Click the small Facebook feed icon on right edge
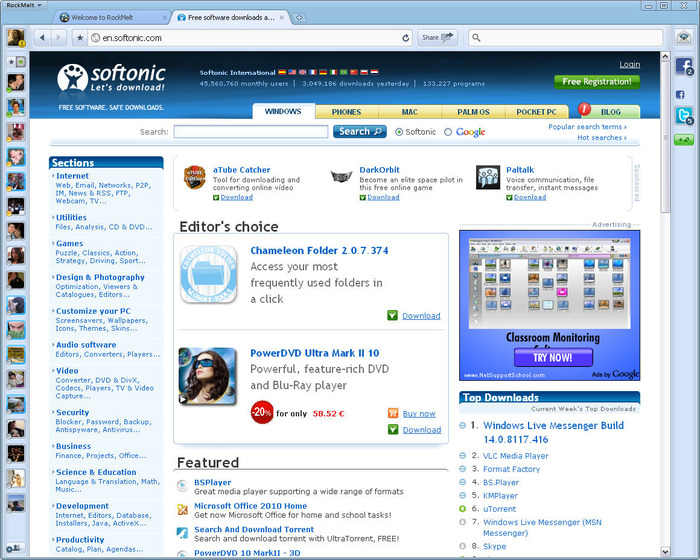 [x=680, y=95]
